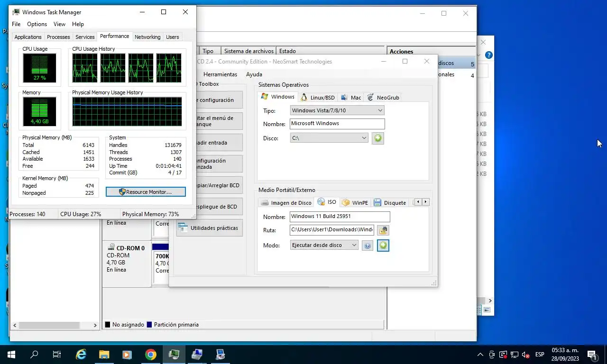The height and width of the screenshot is (364, 607).
Task: Click network icon in system tray
Action: [514, 355]
